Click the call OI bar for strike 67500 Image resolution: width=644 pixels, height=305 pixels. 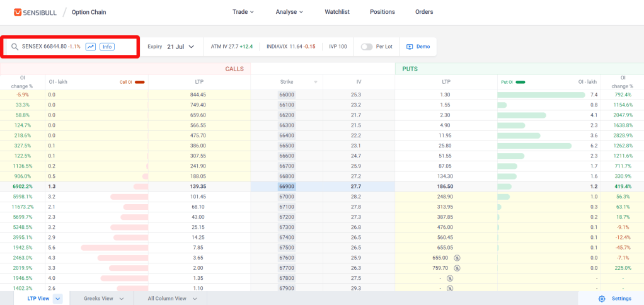coord(114,248)
